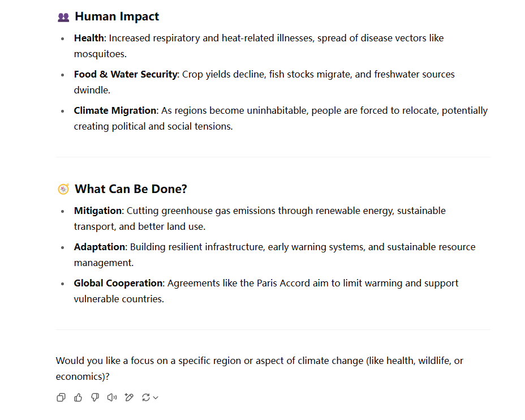
Task: Click the divider line below Climate Migration bullet
Action: tap(273, 157)
